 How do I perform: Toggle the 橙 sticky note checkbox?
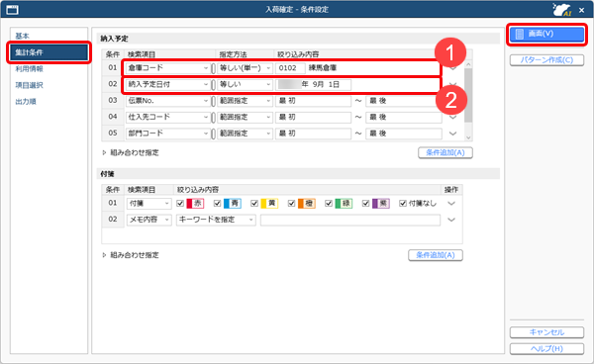(x=292, y=204)
